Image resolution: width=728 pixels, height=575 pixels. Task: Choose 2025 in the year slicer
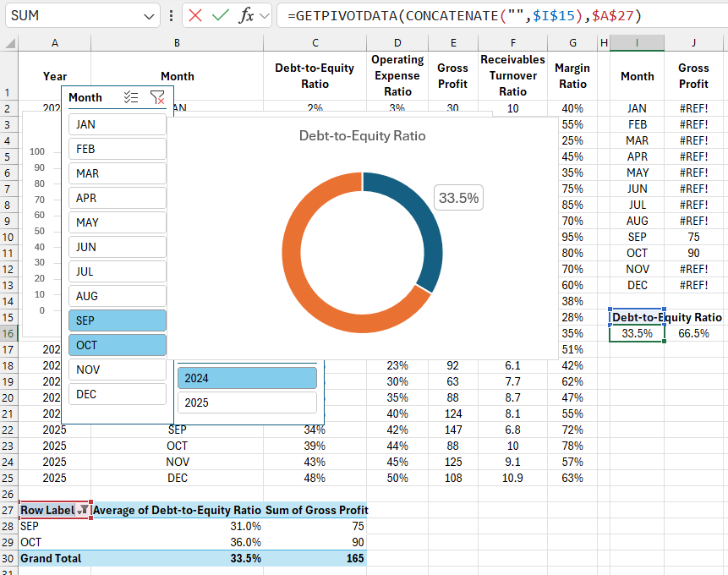point(246,402)
